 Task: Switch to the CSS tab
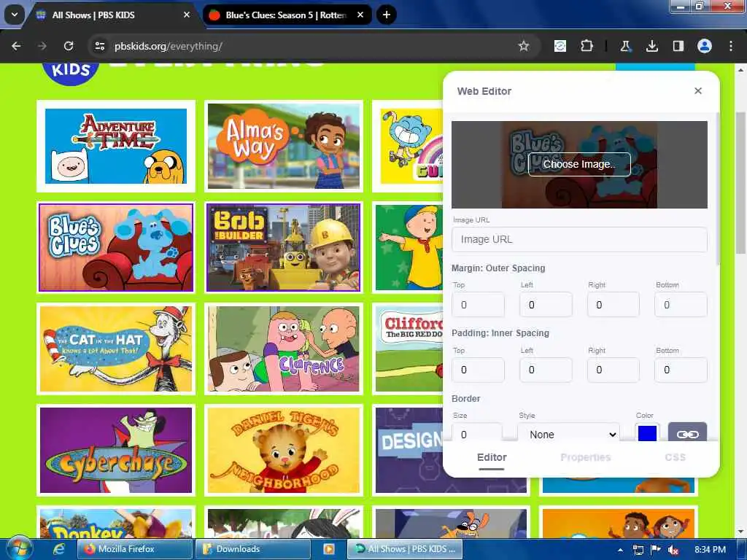[675, 458]
